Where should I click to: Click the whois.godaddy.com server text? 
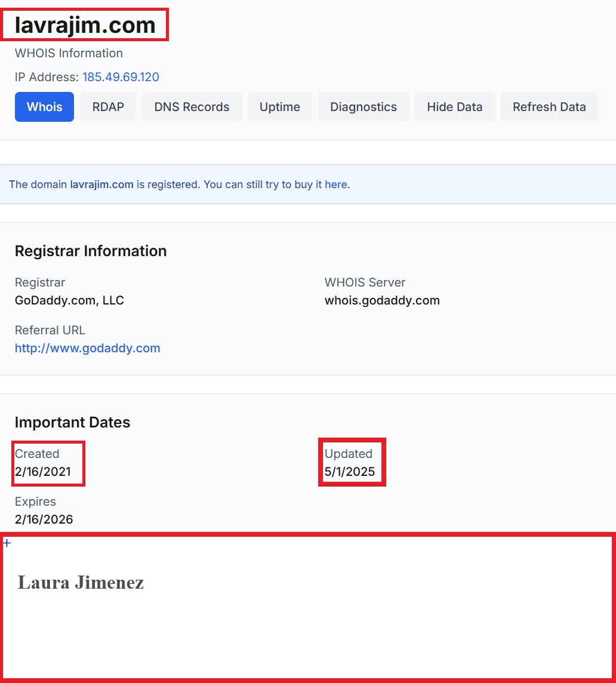(x=382, y=300)
